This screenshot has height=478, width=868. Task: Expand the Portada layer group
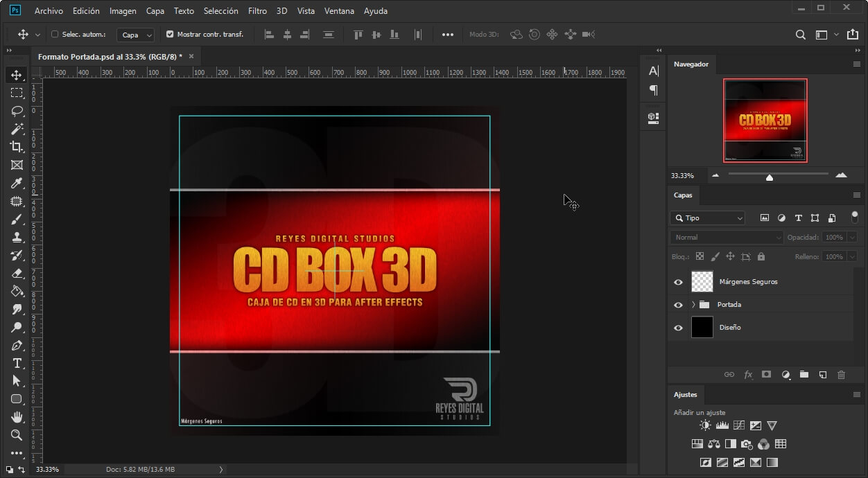(693, 305)
